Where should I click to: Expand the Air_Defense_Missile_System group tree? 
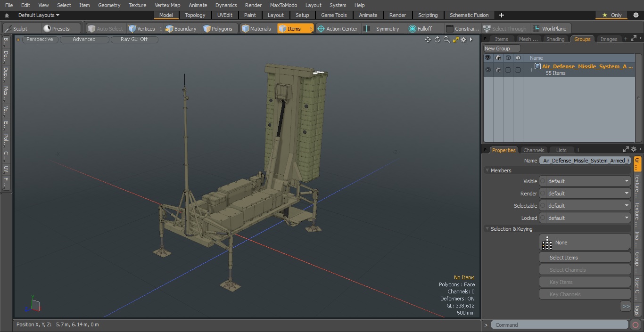[x=531, y=70]
